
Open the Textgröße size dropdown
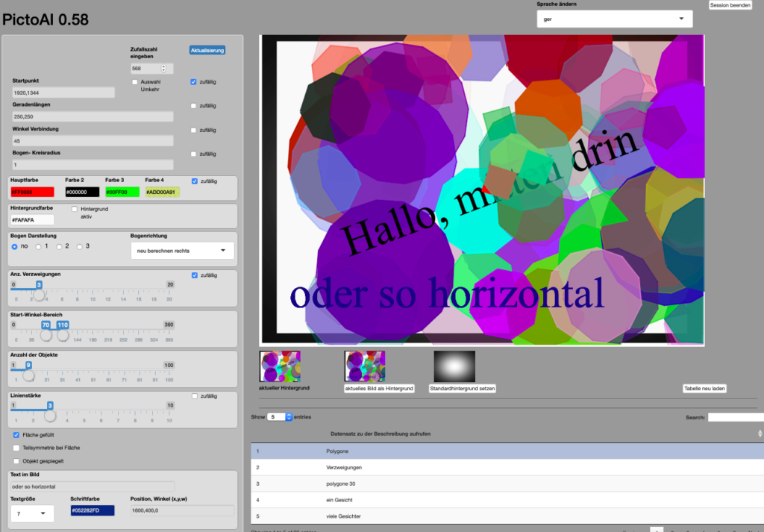[x=32, y=513]
